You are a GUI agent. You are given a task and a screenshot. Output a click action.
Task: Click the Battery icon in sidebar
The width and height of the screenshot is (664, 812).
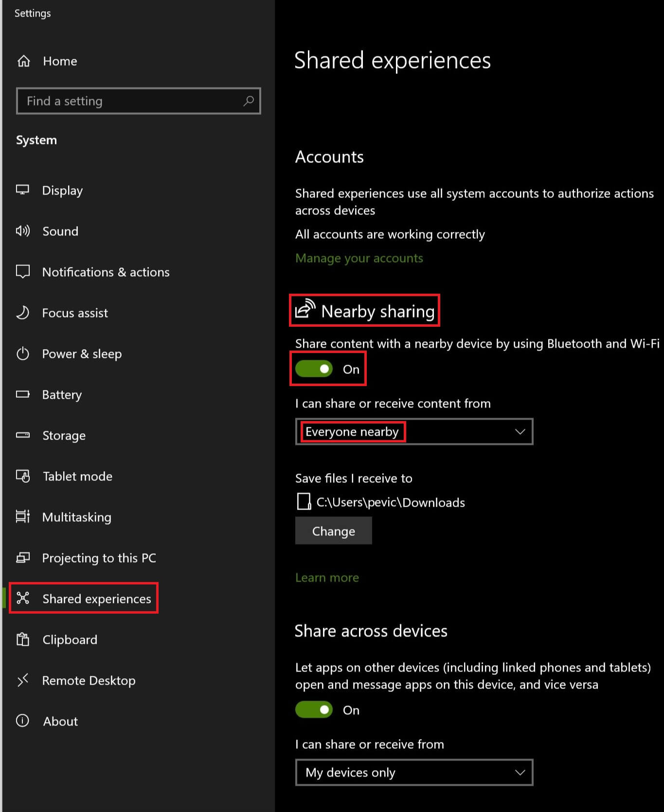pyautogui.click(x=23, y=394)
